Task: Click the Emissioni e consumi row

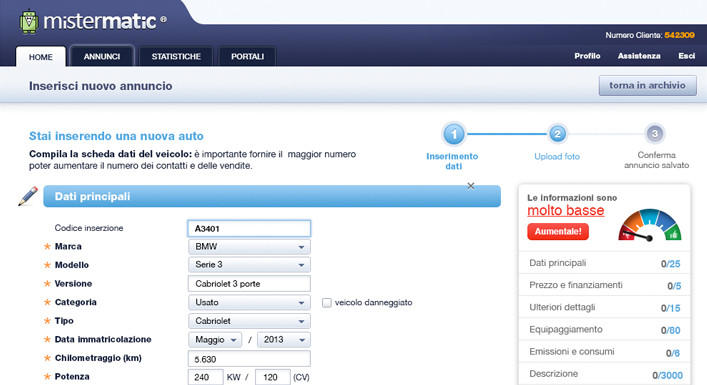Action: pos(605,352)
